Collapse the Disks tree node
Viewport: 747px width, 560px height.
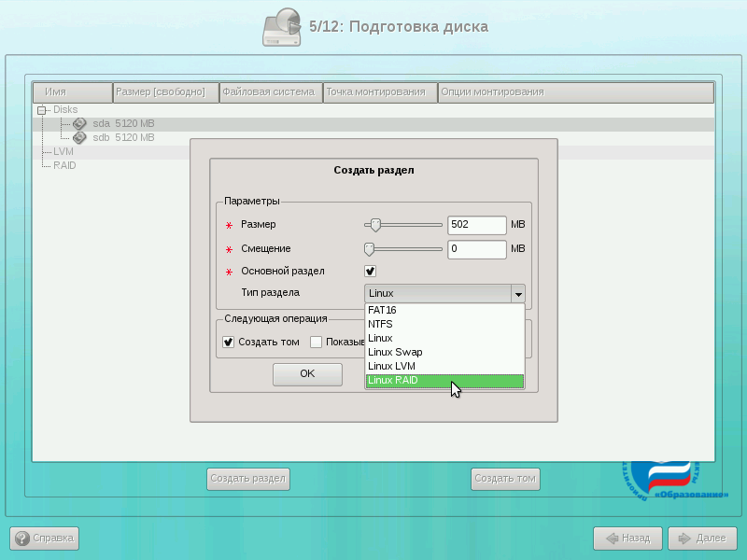pos(41,110)
